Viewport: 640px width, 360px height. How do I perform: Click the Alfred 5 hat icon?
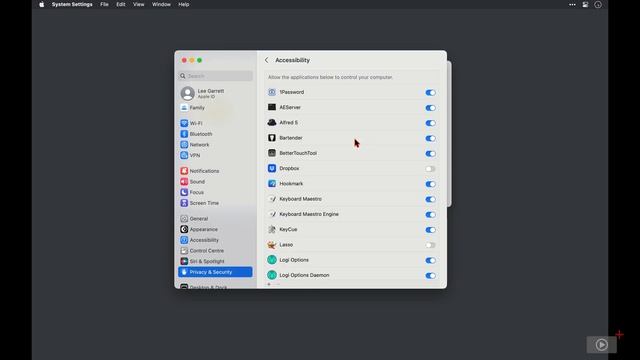pos(272,122)
